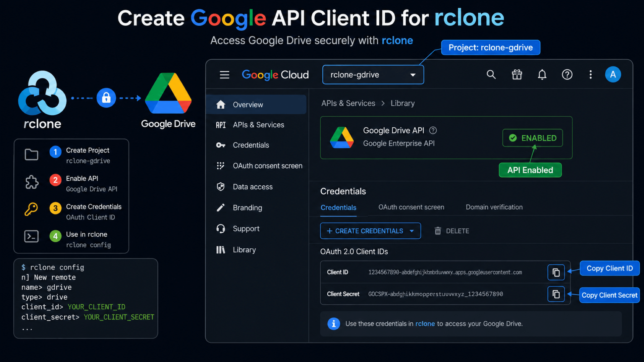This screenshot has height=362, width=644.
Task: Click the key icon beside Credentials sidebar item
Action: (x=220, y=145)
